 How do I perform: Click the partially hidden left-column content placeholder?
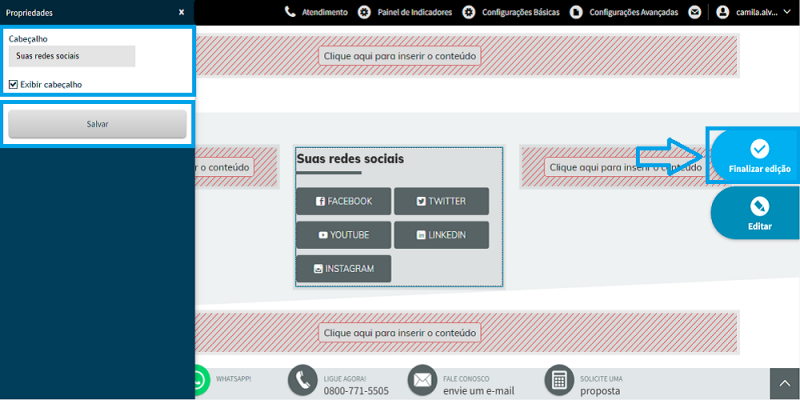pyautogui.click(x=224, y=167)
